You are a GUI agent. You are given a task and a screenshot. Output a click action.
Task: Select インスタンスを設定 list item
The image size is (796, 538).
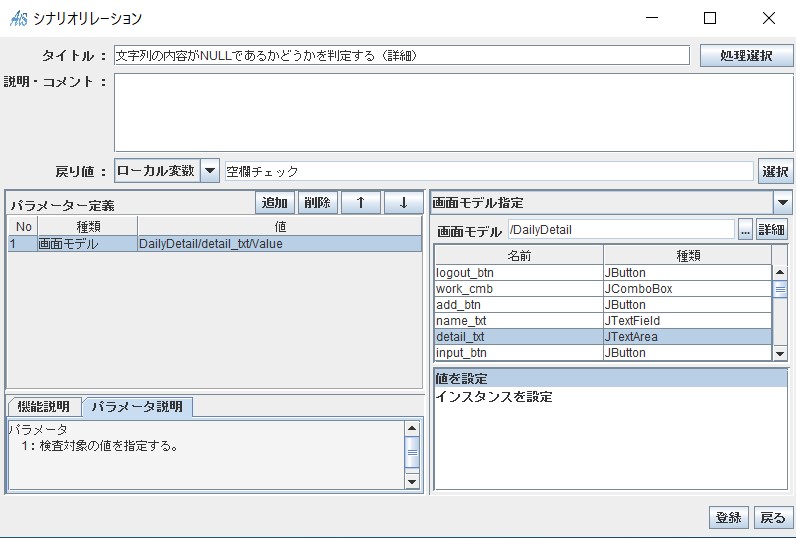pyautogui.click(x=494, y=396)
